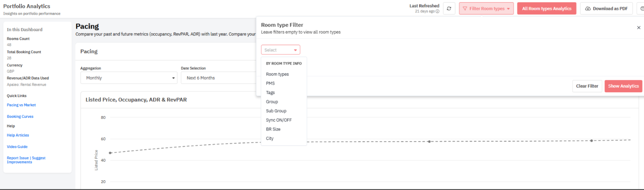Open the Monthly aggregation dropdown
644x190 pixels.
129,78
